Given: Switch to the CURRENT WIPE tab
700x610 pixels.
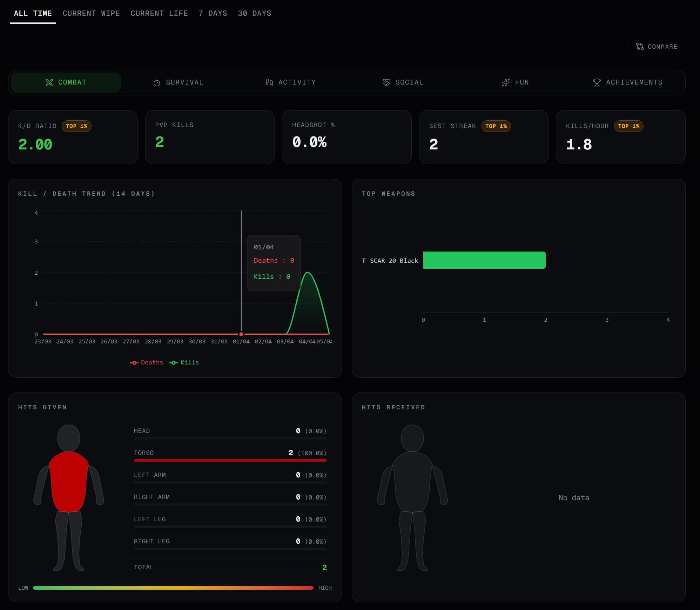Looking at the screenshot, I should tap(91, 13).
